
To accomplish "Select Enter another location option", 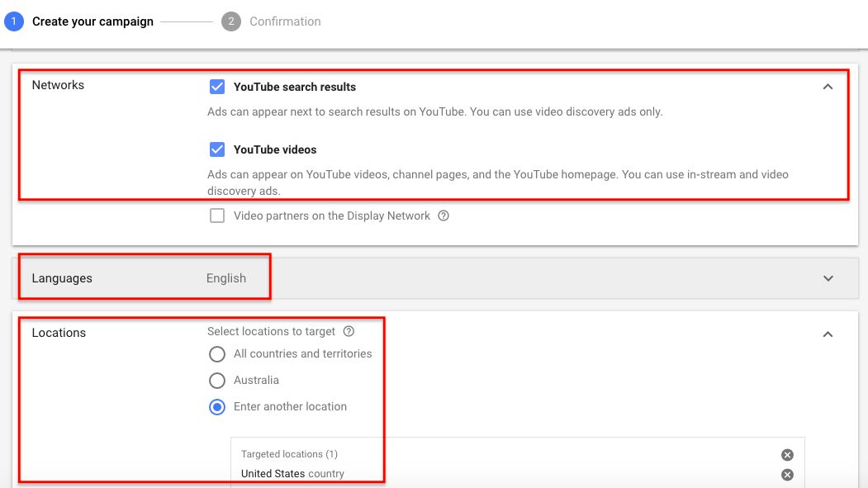I will tap(217, 407).
